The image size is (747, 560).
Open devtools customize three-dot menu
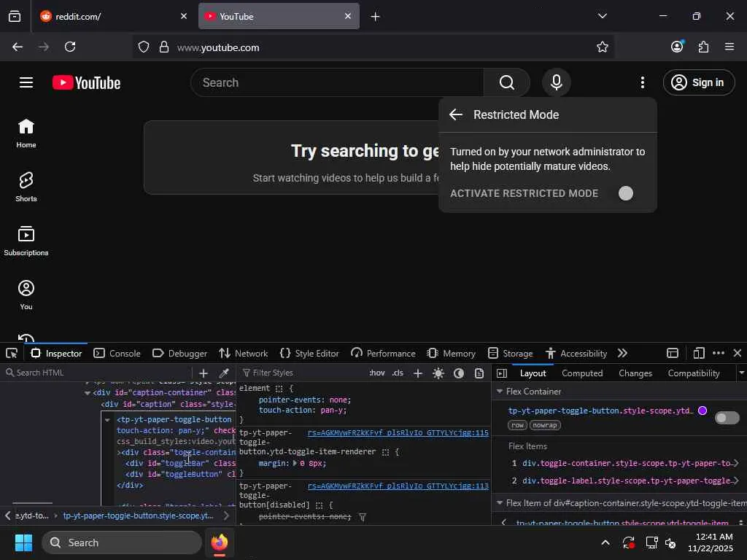(x=719, y=353)
